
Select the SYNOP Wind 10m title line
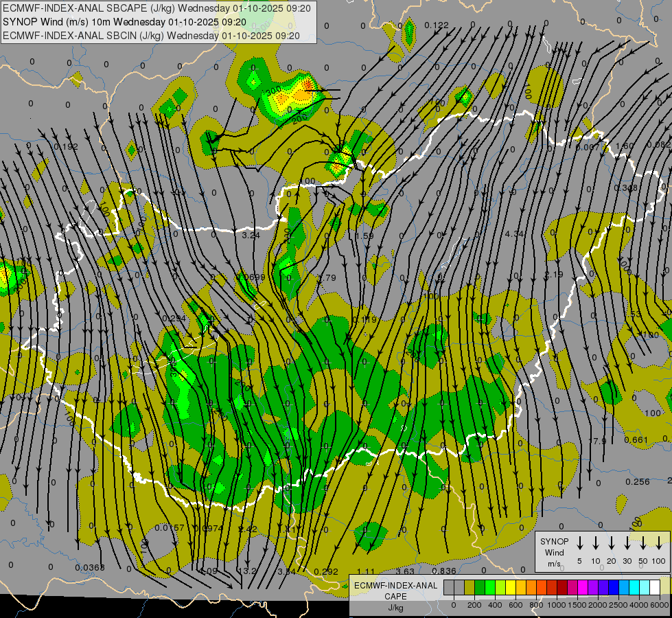click(x=124, y=21)
